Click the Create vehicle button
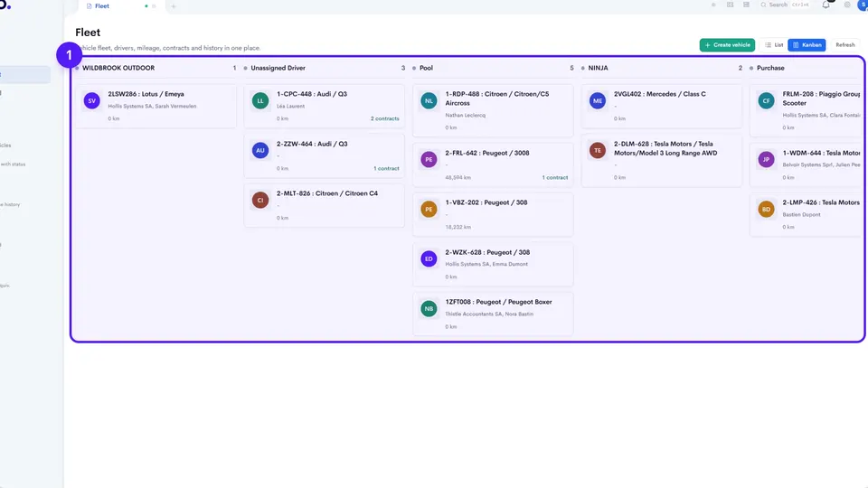 tap(727, 45)
